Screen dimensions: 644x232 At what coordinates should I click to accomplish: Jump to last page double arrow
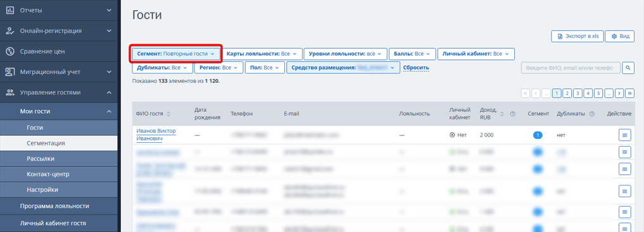629,93
